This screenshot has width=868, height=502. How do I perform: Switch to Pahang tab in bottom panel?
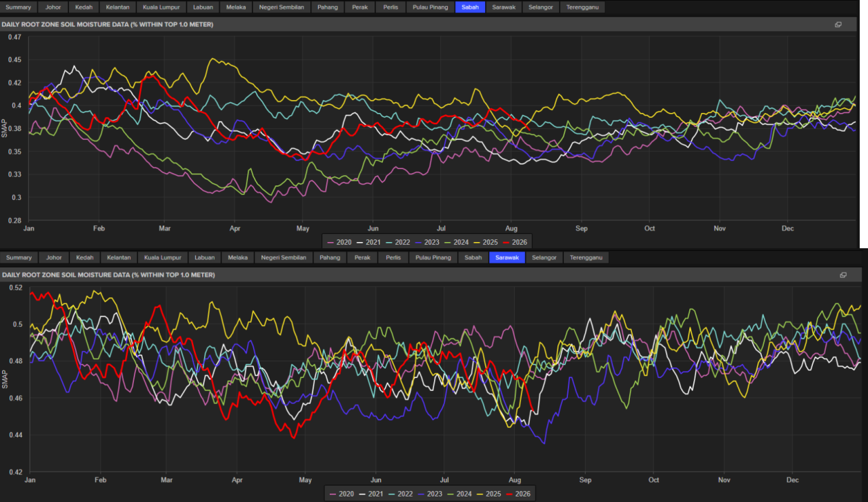click(330, 258)
